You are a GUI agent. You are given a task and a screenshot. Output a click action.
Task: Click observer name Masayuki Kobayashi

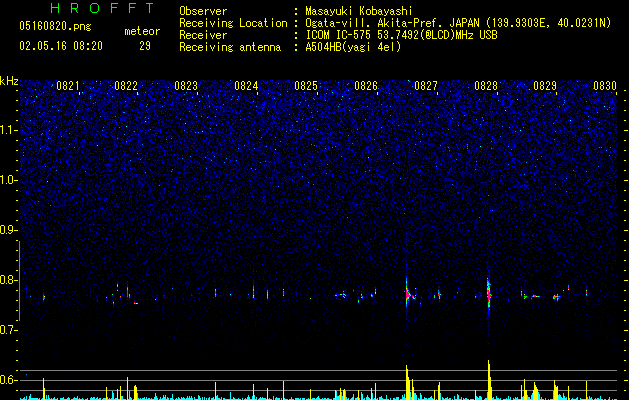tap(359, 11)
